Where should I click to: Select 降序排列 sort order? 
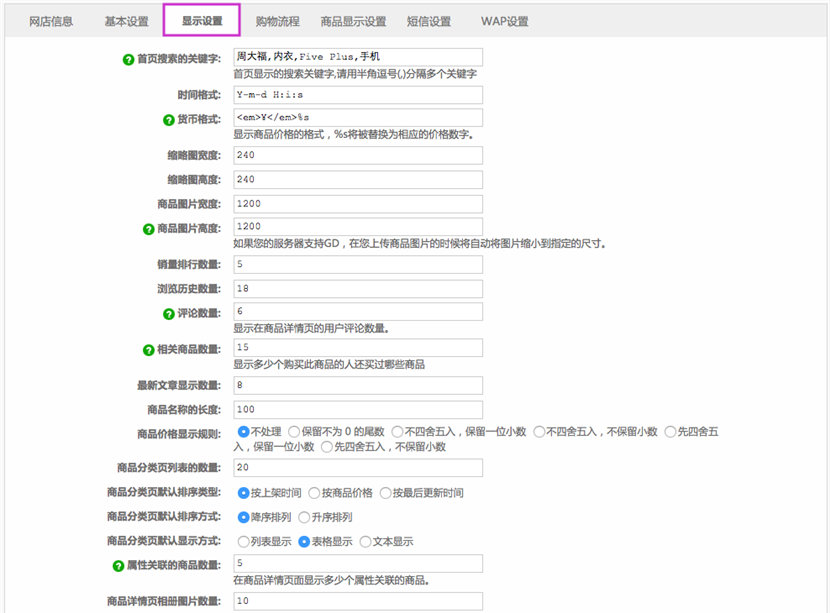click(243, 517)
